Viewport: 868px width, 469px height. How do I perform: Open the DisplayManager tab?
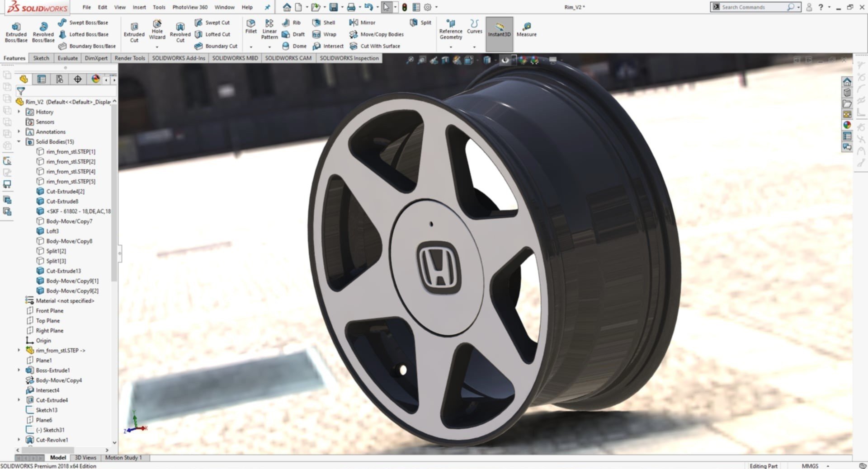pos(95,79)
